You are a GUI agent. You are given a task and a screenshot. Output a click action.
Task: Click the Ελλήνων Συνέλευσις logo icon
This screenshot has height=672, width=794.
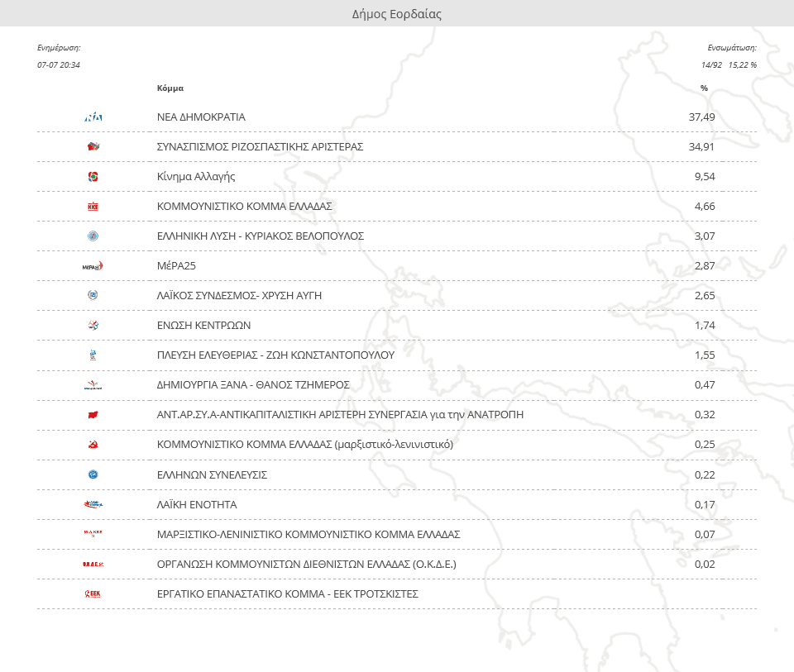93,474
